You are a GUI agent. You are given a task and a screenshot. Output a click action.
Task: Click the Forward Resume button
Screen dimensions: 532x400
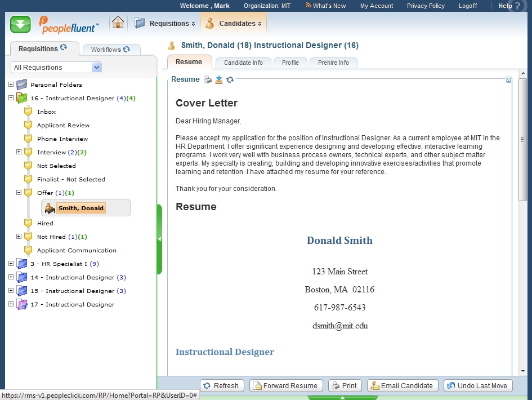click(286, 386)
